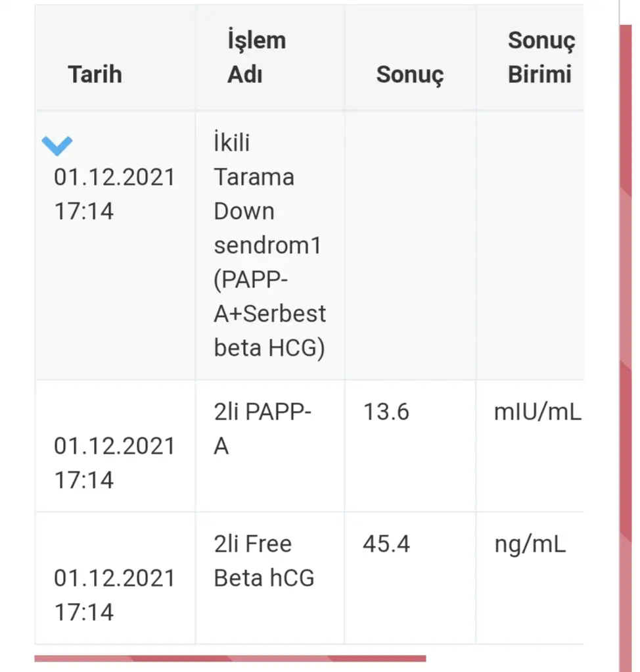Select the mIU/mL unit cell
This screenshot has height=672, width=640.
[537, 412]
